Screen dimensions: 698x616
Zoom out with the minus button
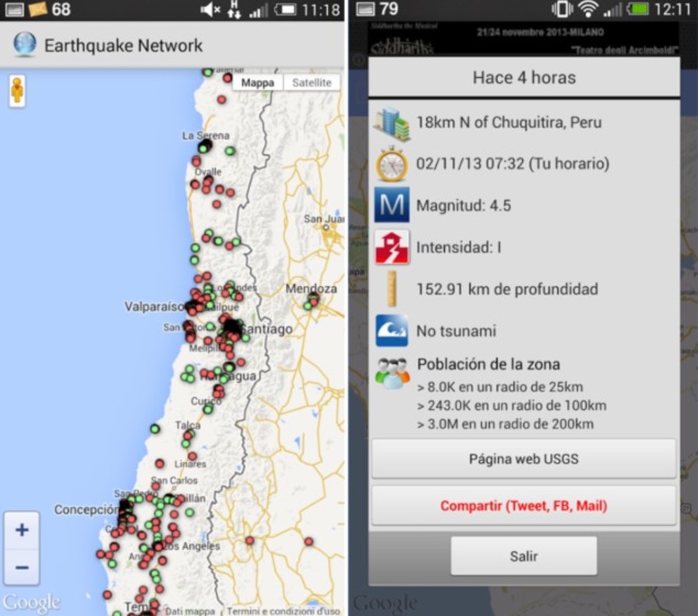22,567
